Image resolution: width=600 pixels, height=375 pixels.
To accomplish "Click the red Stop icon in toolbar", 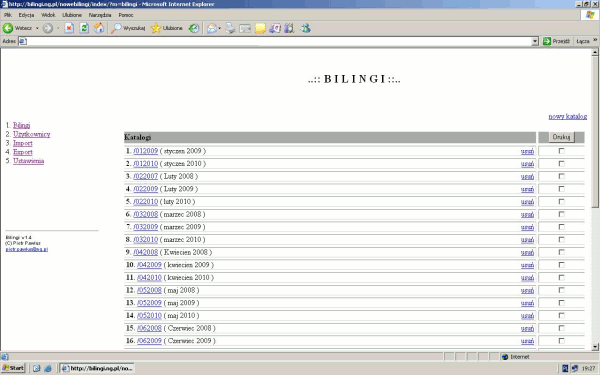I will click(69, 28).
